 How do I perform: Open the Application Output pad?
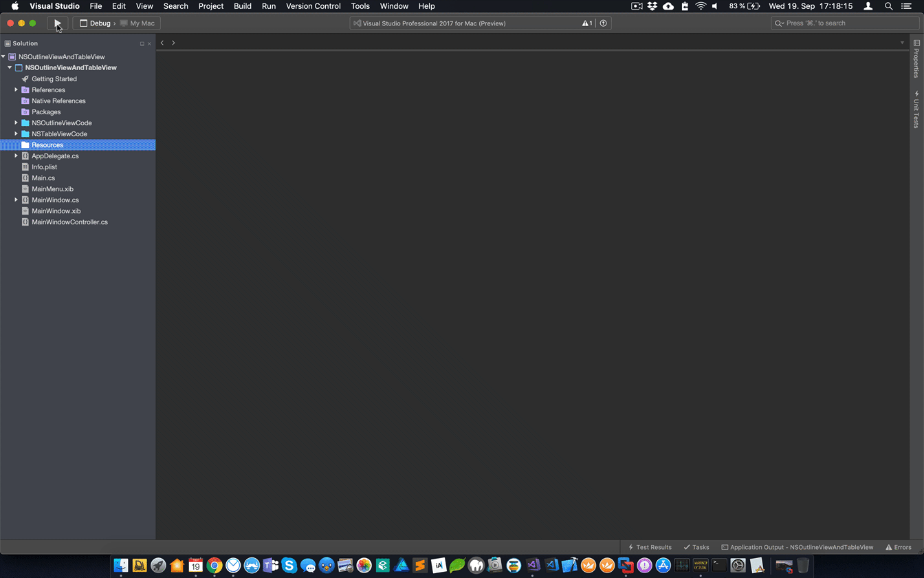[x=797, y=548]
